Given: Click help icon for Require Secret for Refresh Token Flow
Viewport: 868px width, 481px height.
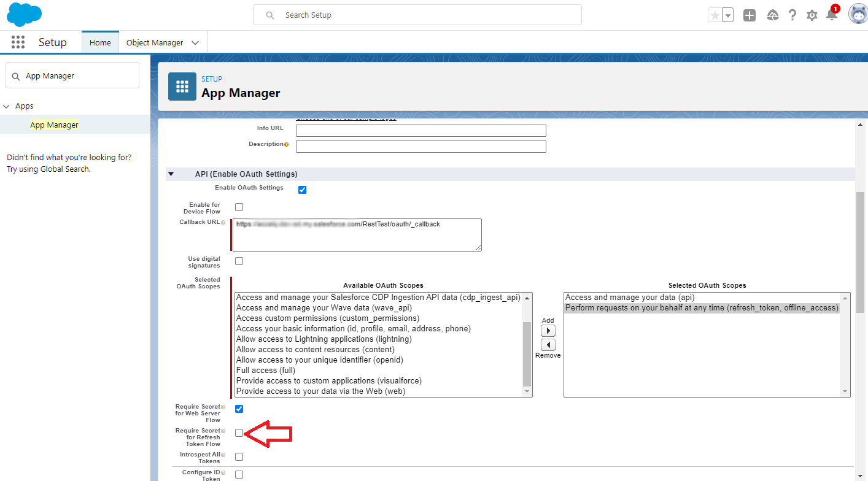Looking at the screenshot, I should tap(223, 431).
